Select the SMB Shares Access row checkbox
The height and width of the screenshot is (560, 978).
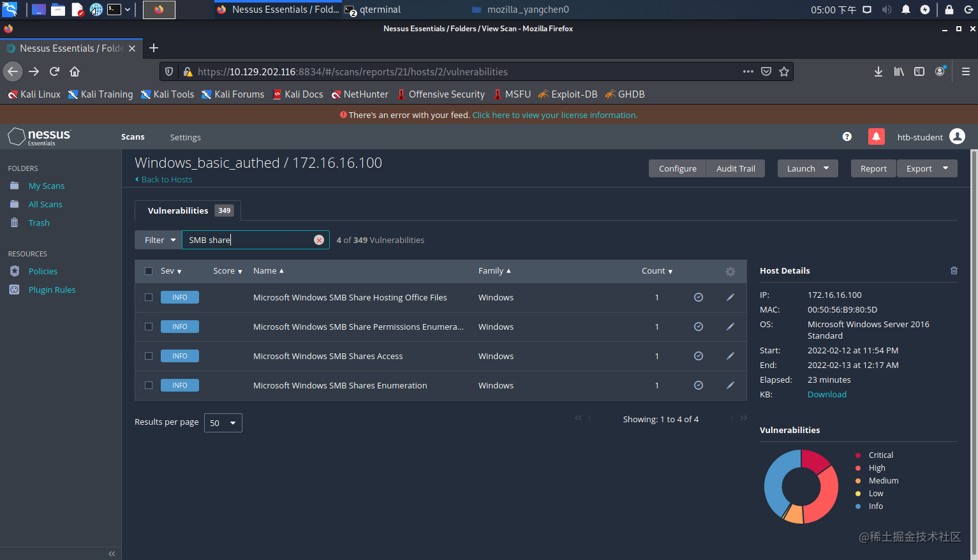coord(149,356)
